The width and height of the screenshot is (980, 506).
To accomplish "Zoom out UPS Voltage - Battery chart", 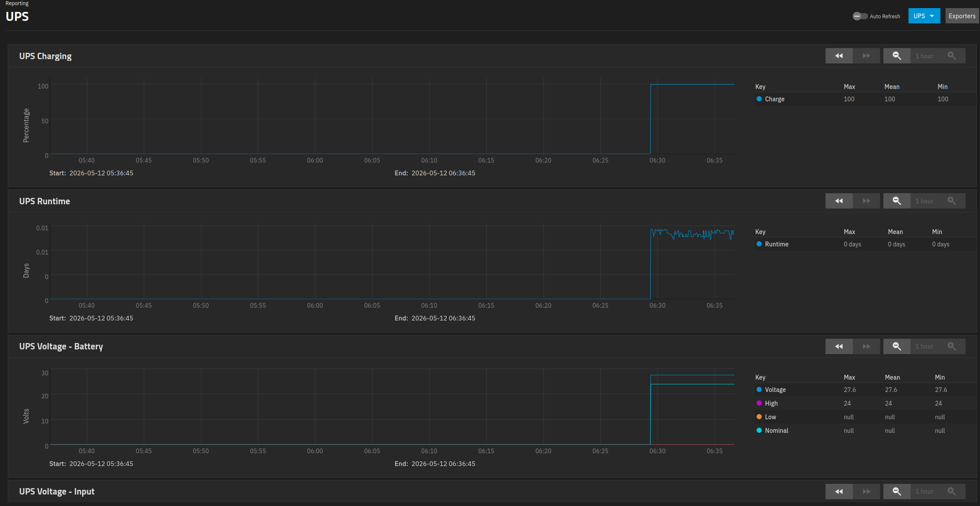I will coord(897,346).
